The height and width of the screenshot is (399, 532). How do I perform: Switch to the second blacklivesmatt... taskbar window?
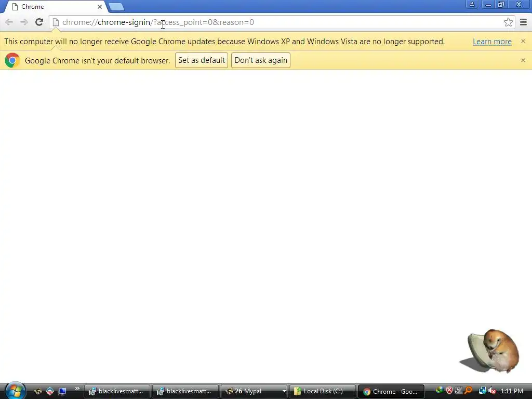185,392
